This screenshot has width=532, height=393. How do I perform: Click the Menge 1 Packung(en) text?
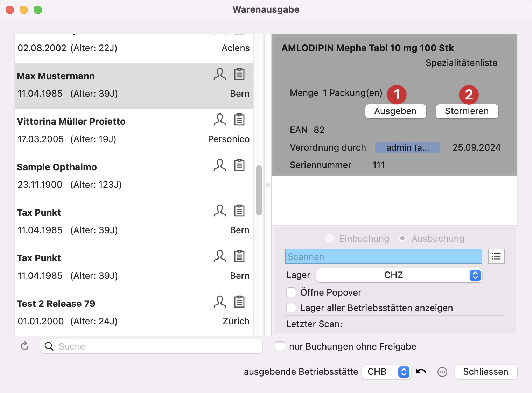tap(336, 93)
